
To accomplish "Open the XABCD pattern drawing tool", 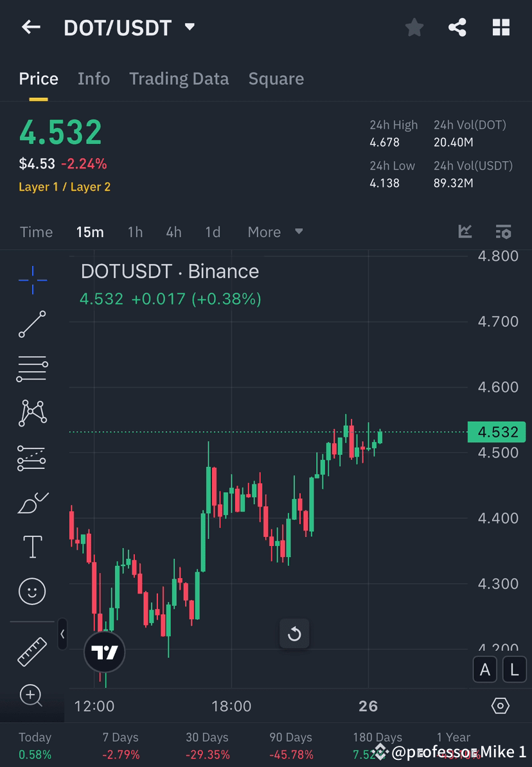I will (32, 413).
